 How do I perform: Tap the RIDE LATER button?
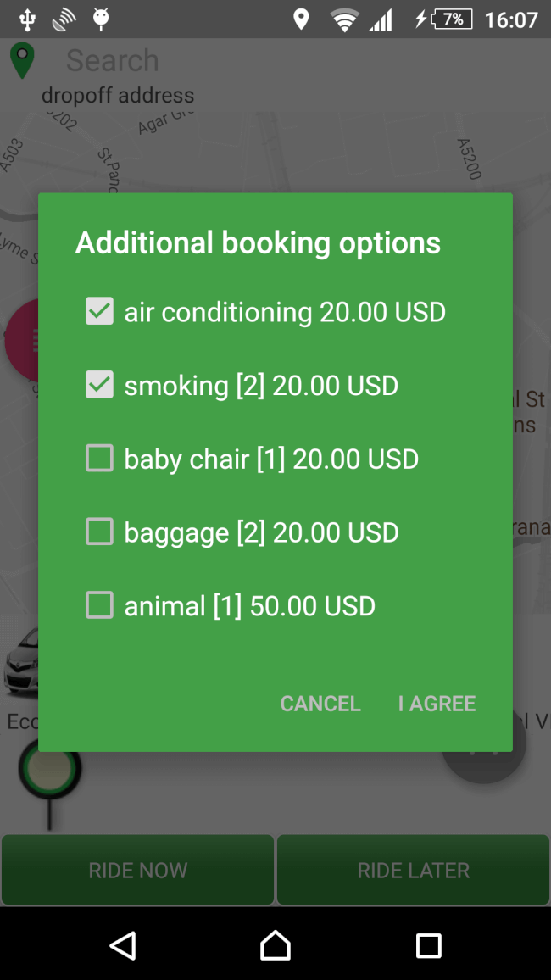414,870
